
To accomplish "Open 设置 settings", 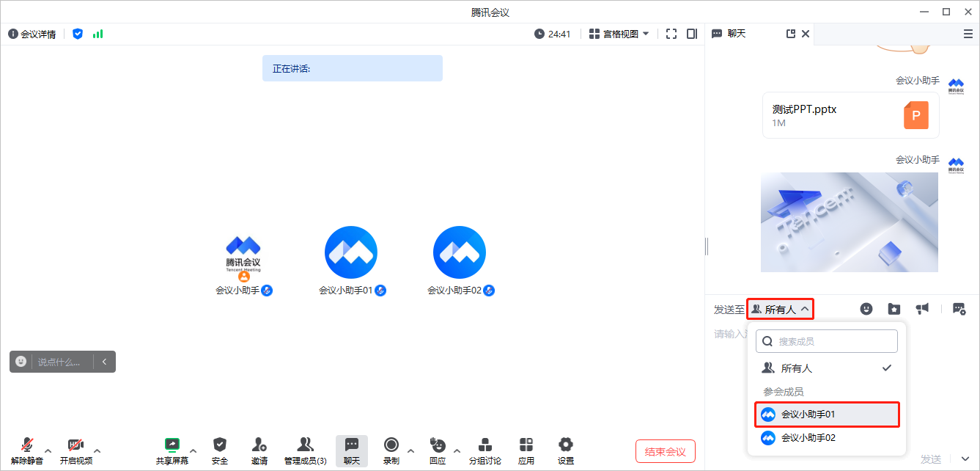I will click(x=566, y=451).
